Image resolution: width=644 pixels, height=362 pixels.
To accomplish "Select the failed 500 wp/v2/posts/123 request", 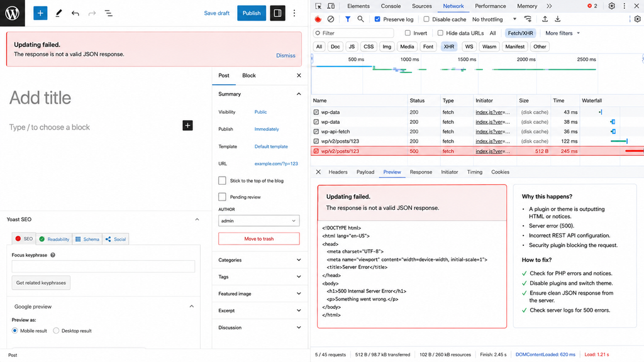I will (x=477, y=151).
